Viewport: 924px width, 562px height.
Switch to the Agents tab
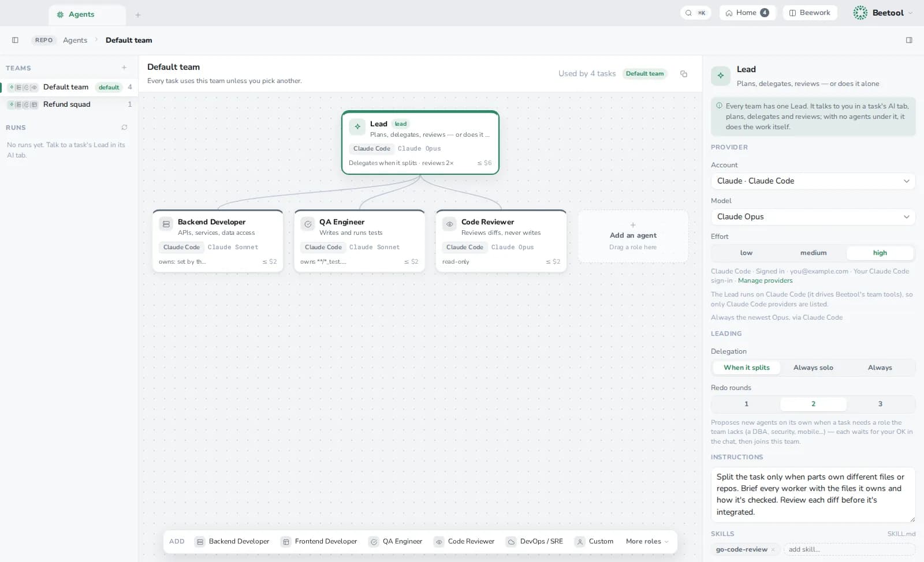(87, 14)
